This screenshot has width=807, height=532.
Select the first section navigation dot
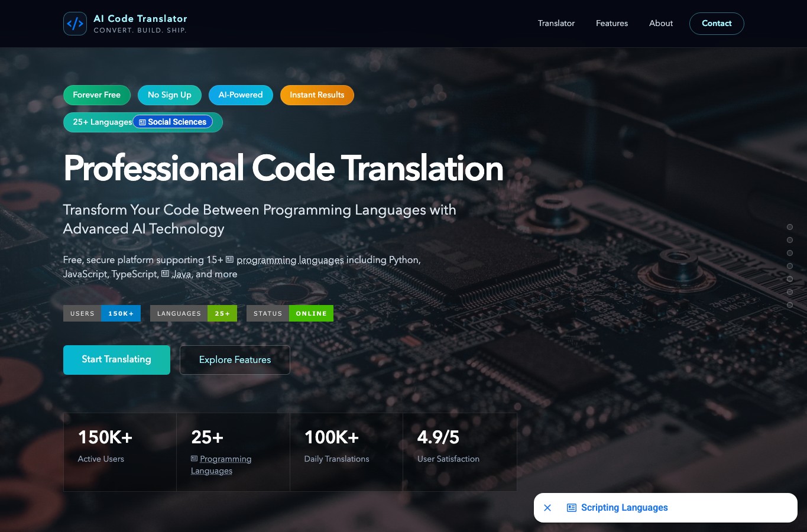790,227
